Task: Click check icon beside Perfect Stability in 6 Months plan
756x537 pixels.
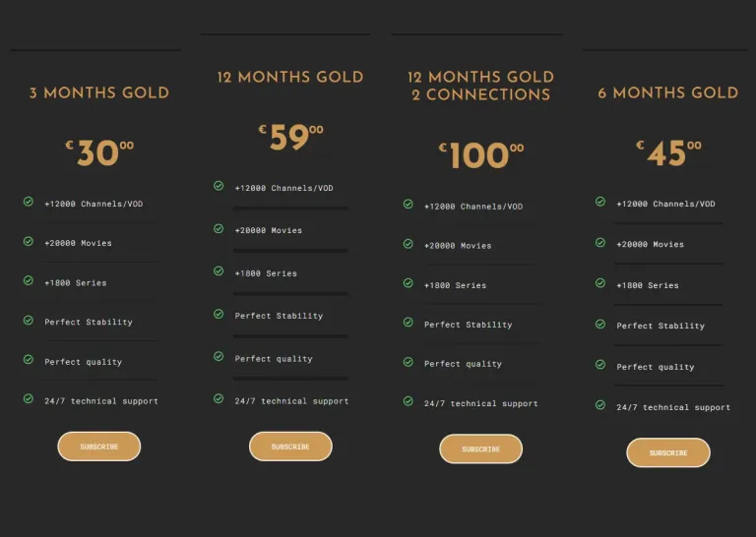Action: [600, 324]
